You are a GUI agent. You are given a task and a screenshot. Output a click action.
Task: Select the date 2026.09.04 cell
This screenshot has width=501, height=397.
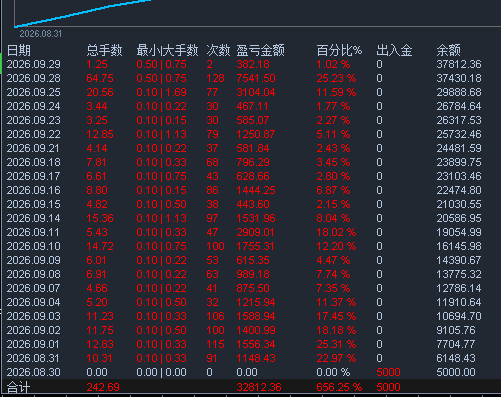click(x=34, y=302)
